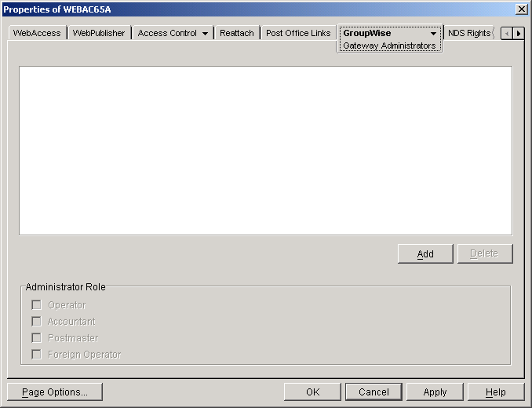Click inside the administrators list box

[x=266, y=151]
